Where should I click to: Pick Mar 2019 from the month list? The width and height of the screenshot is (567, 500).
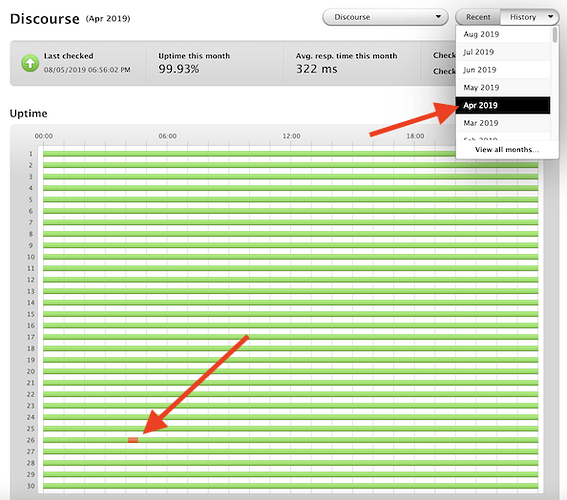tap(503, 123)
